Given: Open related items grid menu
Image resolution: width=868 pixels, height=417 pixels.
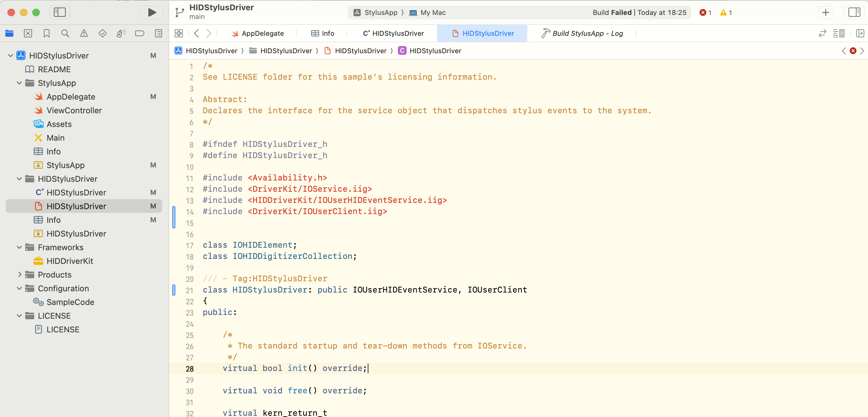Looking at the screenshot, I should pyautogui.click(x=178, y=33).
